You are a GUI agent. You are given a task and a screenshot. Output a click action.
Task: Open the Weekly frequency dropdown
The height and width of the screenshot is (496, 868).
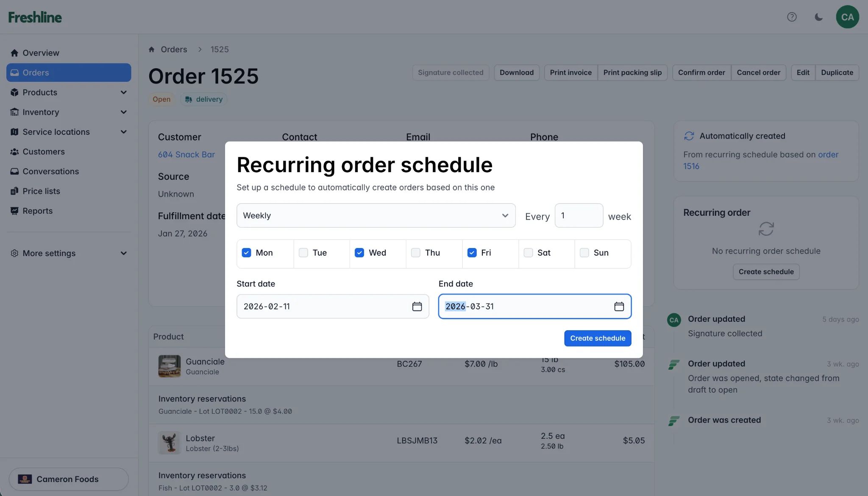(x=376, y=215)
